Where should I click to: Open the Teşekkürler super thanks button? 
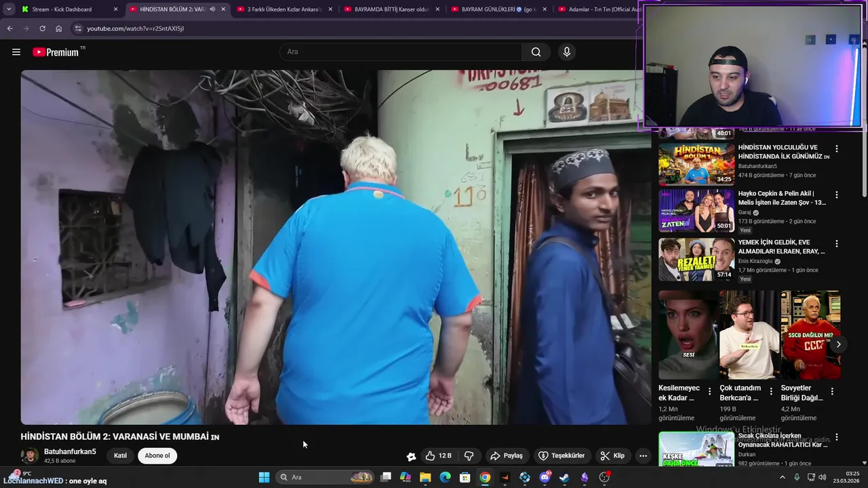[561, 455]
